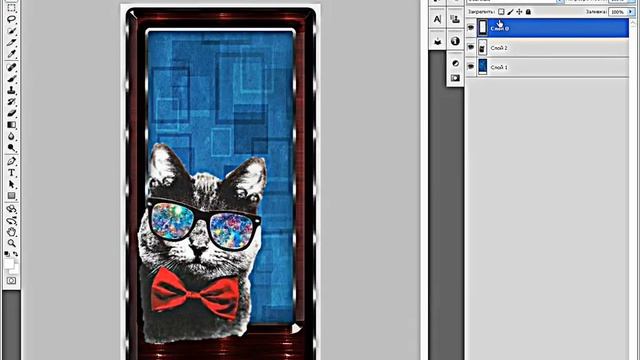
Task: Select the Clone Stamp tool
Action: click(11, 90)
